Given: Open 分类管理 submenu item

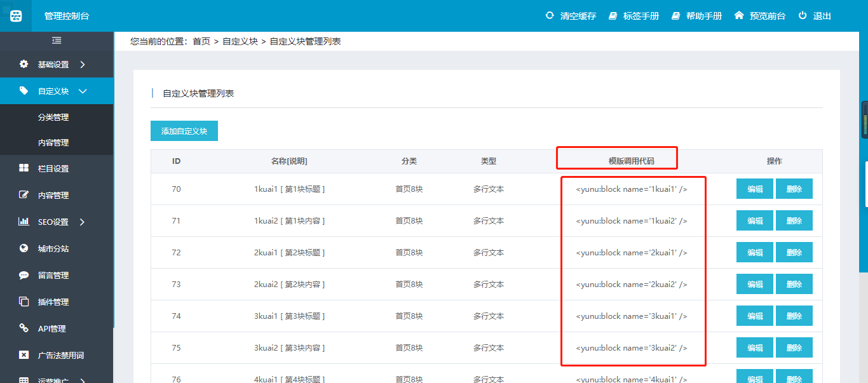Looking at the screenshot, I should tap(53, 117).
